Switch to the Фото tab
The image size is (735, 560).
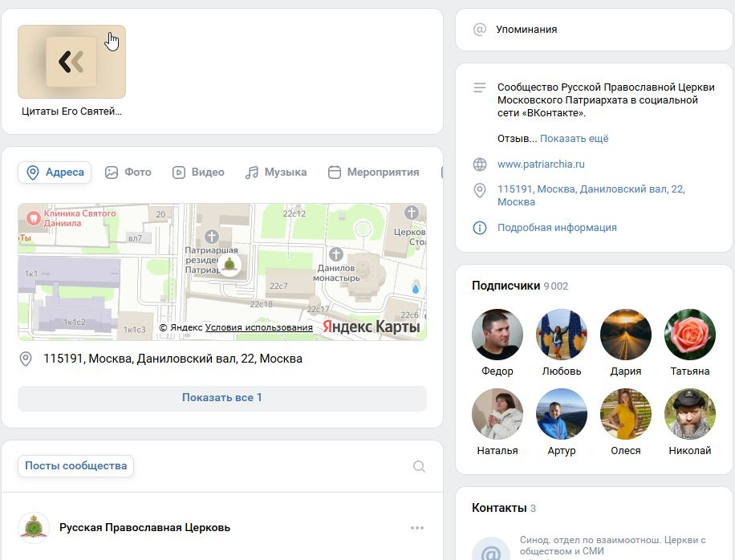pos(128,172)
